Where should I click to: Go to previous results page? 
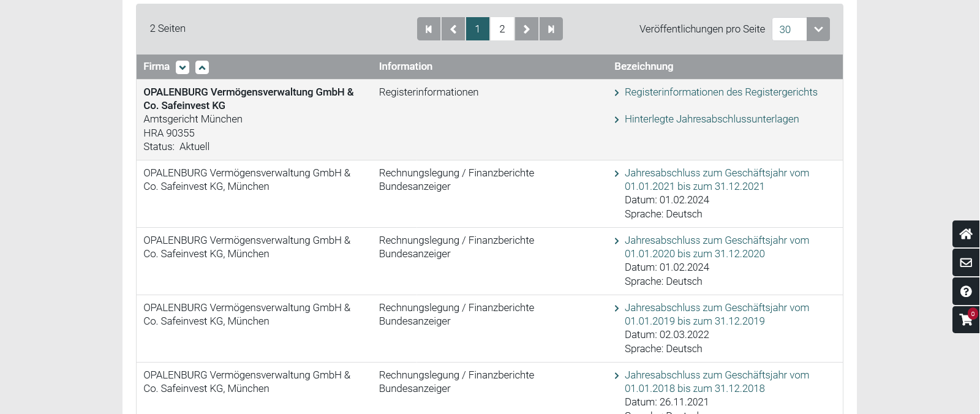click(x=453, y=29)
